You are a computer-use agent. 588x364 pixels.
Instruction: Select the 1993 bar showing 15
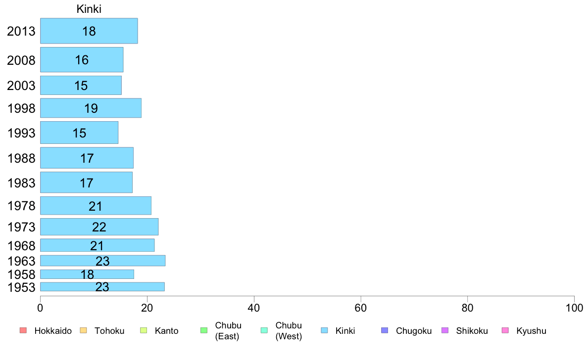(x=79, y=133)
